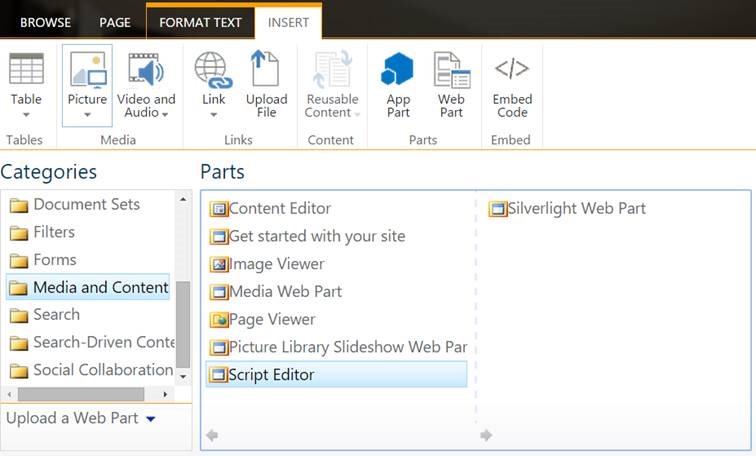
Task: Click categories horizontal scroll left arrow
Action: pos(9,394)
